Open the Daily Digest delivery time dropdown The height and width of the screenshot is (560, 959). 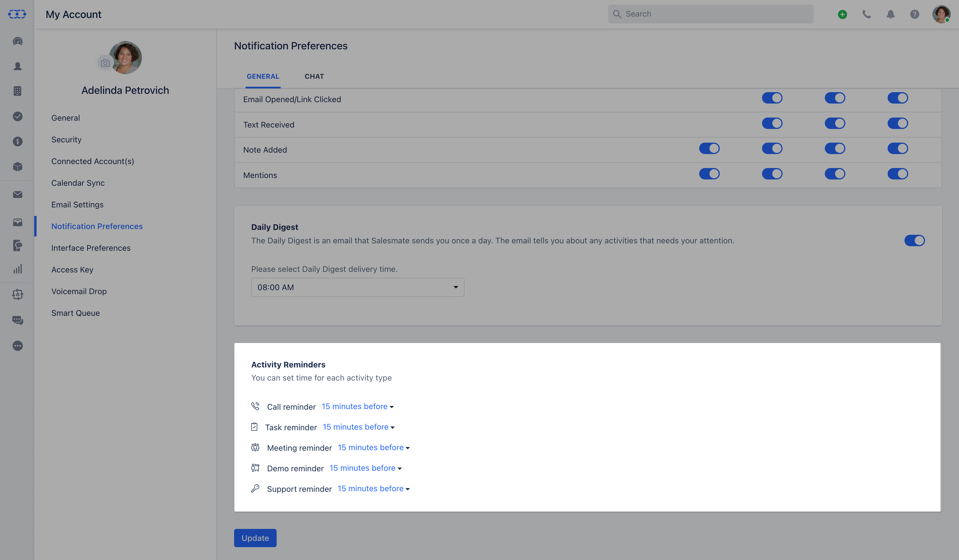pos(357,287)
